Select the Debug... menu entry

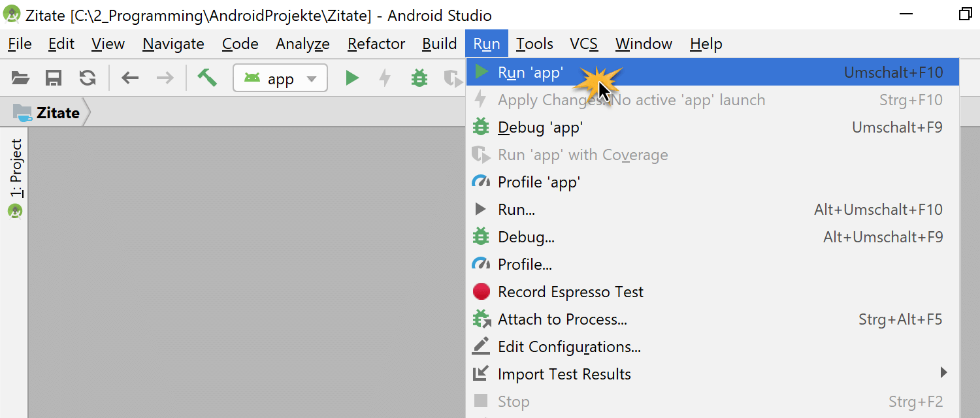(712, 237)
